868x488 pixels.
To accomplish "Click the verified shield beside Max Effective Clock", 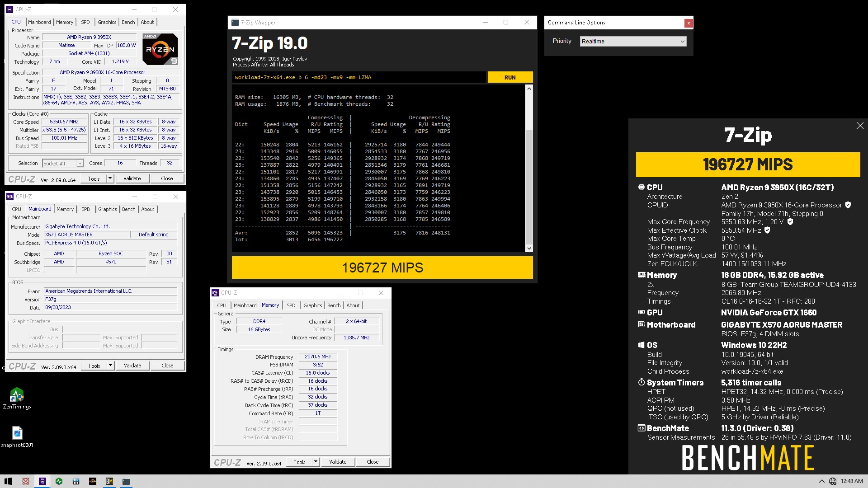I will click(x=767, y=230).
